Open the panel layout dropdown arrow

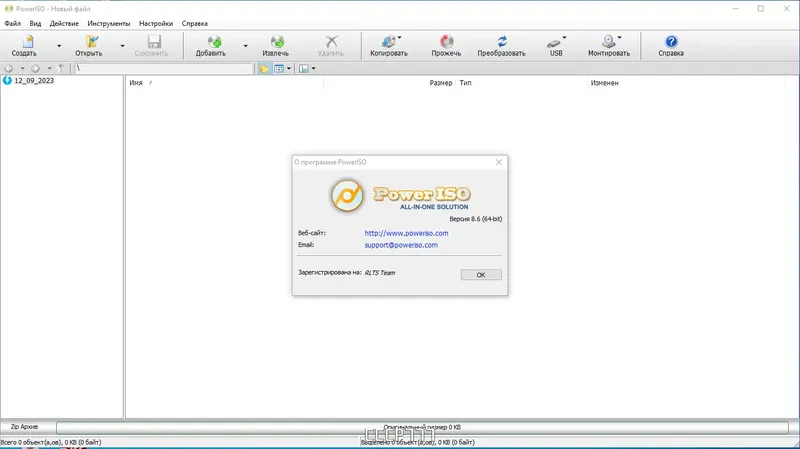[x=313, y=68]
